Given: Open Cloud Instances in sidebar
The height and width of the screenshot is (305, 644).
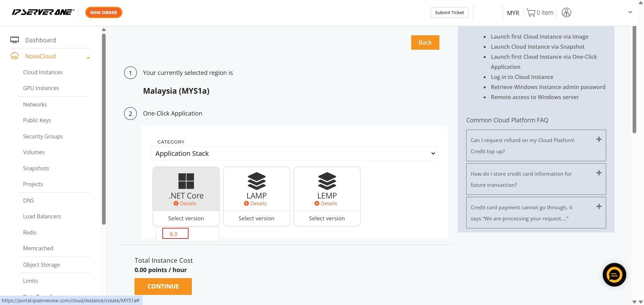Looking at the screenshot, I should (43, 72).
